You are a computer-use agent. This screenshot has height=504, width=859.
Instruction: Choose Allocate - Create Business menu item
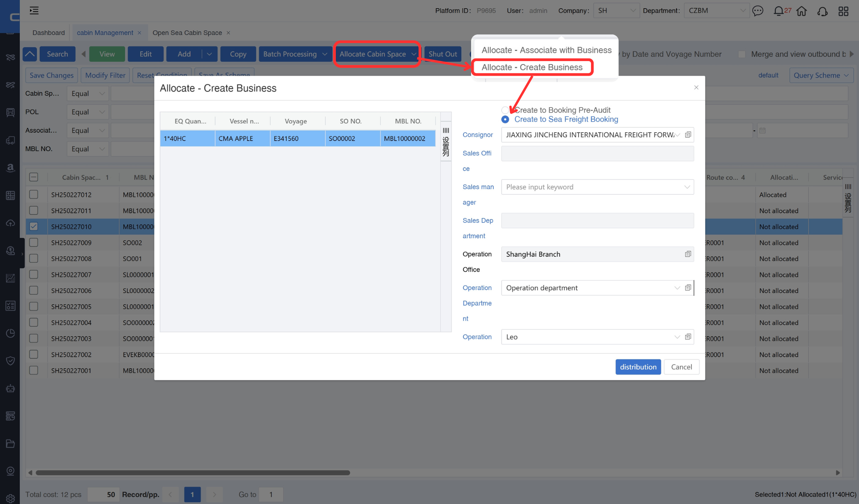pyautogui.click(x=532, y=67)
